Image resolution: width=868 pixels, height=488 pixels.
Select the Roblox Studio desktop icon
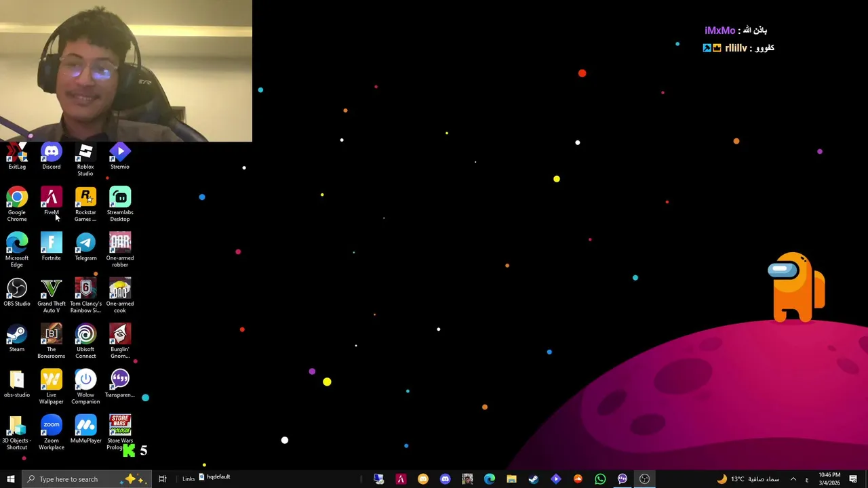tap(85, 160)
